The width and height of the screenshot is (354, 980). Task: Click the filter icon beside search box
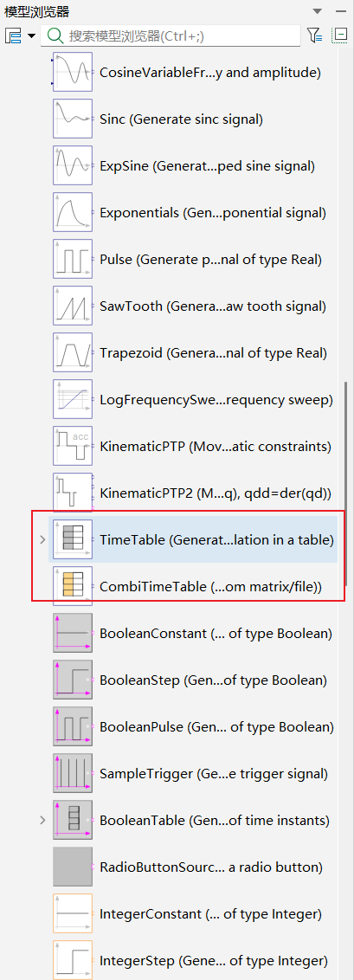315,35
